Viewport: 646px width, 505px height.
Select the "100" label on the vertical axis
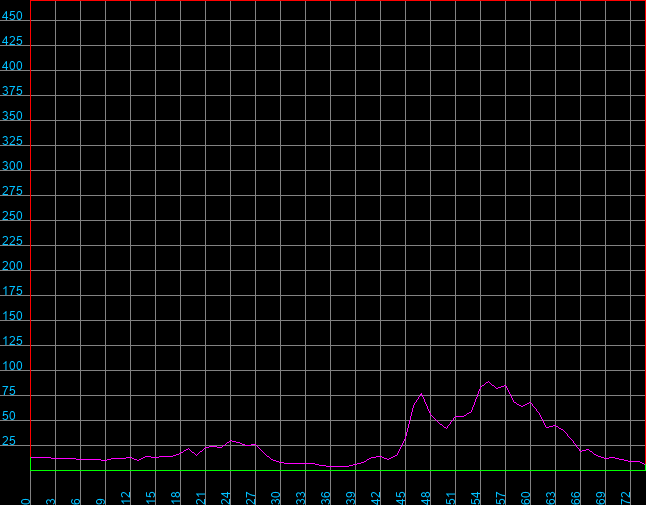tap(12, 366)
